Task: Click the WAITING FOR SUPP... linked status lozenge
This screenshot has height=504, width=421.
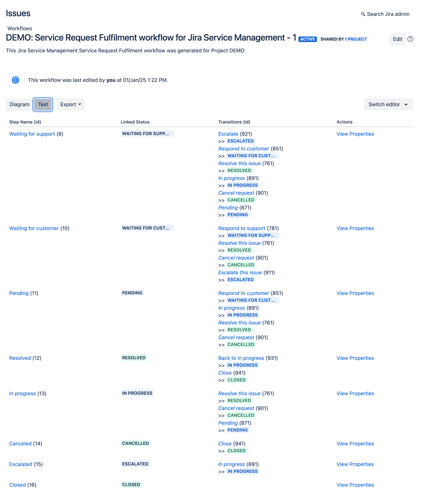Action: tap(147, 133)
